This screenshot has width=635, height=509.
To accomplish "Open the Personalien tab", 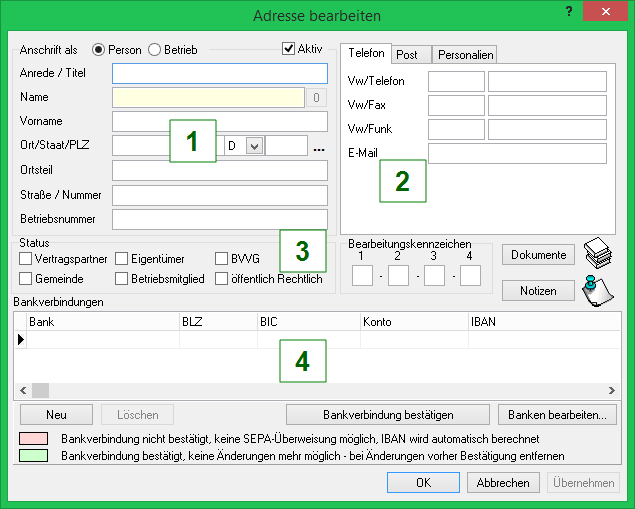I will pyautogui.click(x=464, y=55).
